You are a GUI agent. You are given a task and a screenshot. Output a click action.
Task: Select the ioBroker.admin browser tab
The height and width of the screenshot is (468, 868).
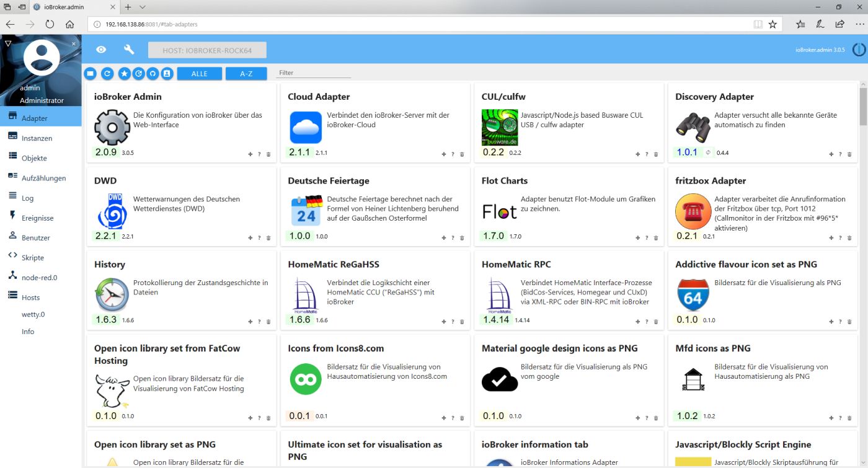click(x=74, y=7)
